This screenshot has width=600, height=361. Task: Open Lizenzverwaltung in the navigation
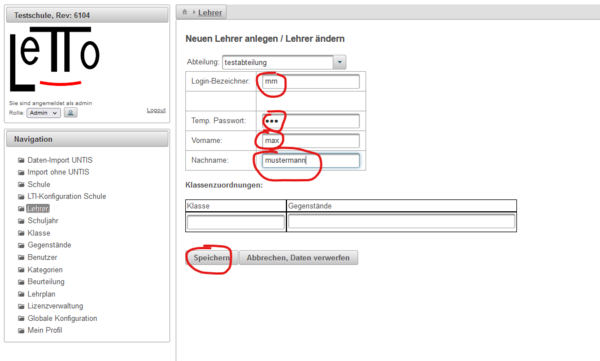tap(55, 306)
